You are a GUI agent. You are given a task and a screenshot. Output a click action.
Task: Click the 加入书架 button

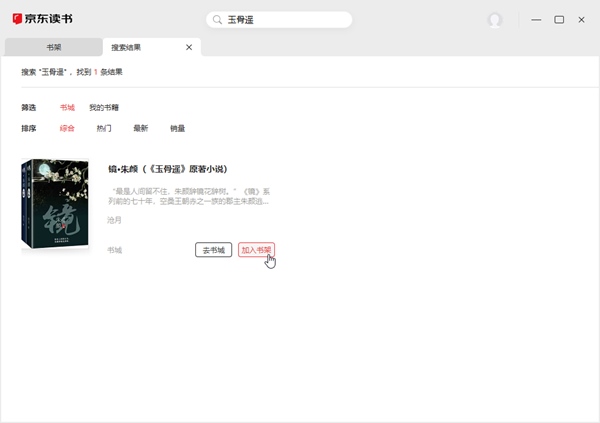point(256,250)
